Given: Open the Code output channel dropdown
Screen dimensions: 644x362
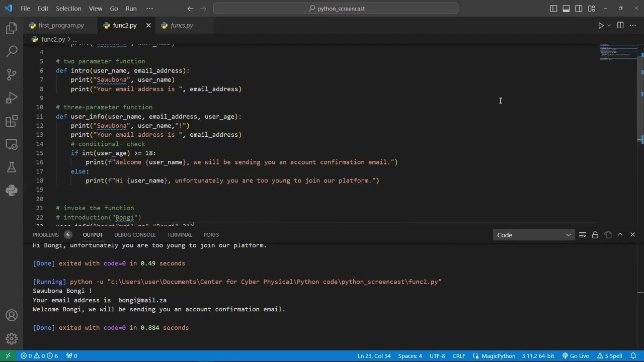Looking at the screenshot, I should coord(533,235).
